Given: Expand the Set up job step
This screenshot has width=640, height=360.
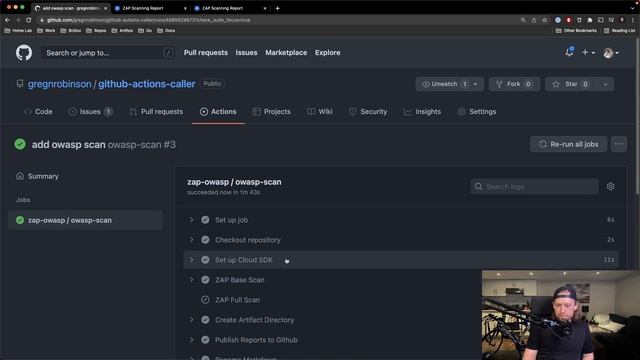Looking at the screenshot, I should [x=191, y=220].
